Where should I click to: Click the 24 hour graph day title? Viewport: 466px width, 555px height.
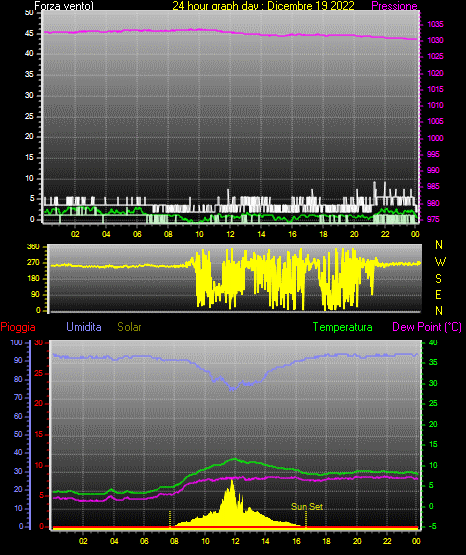263,6
